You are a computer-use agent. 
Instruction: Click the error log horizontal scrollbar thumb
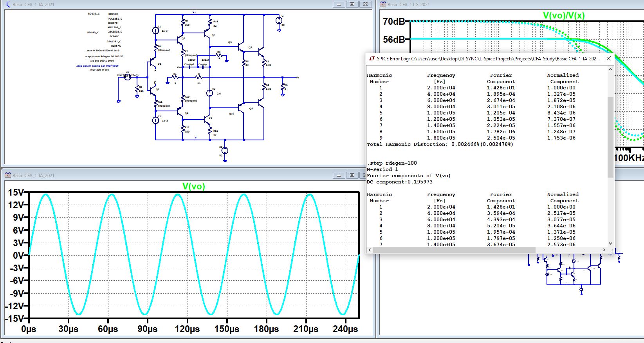[x=454, y=250]
